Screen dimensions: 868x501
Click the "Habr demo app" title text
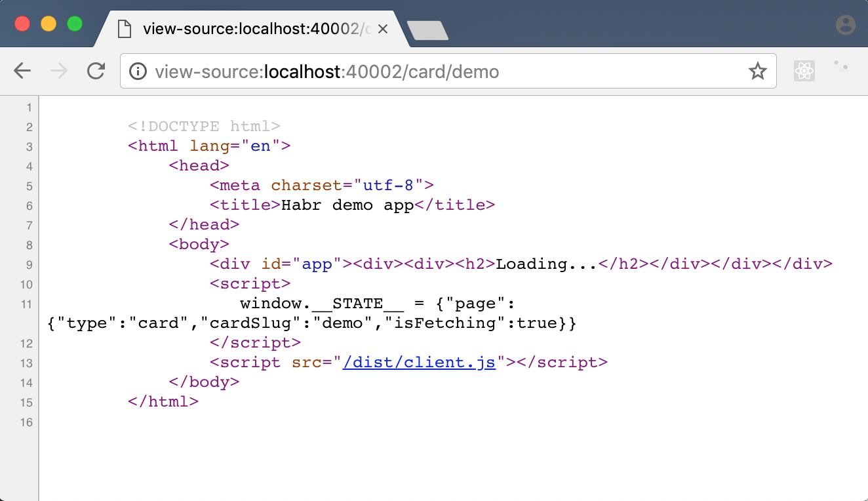tap(347, 205)
